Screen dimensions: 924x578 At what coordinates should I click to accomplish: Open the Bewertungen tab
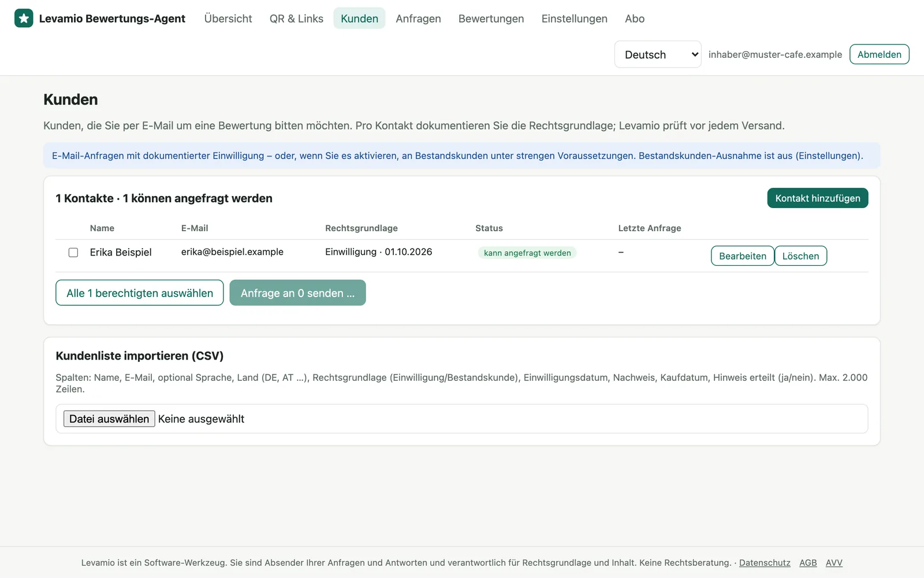(x=491, y=18)
